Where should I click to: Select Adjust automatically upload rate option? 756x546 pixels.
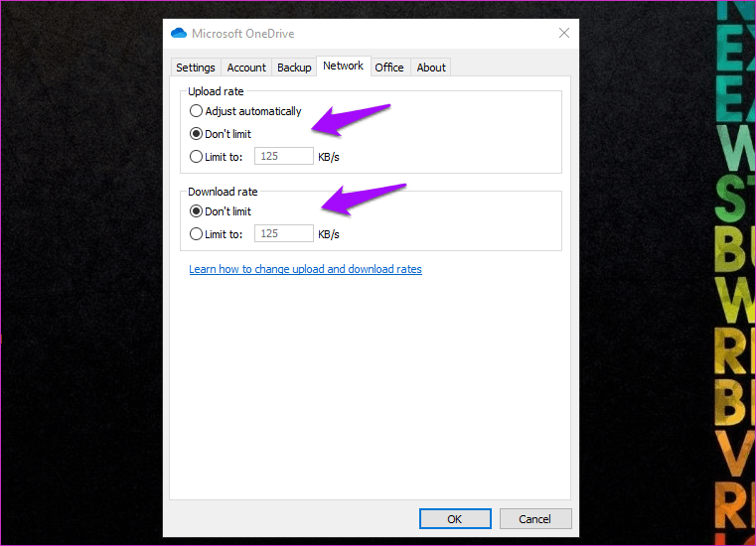coord(245,111)
